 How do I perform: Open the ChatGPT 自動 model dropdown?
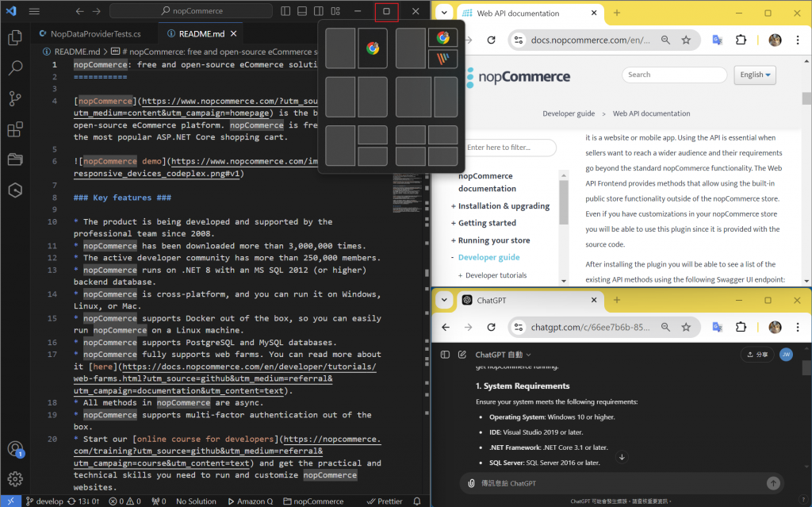click(504, 355)
